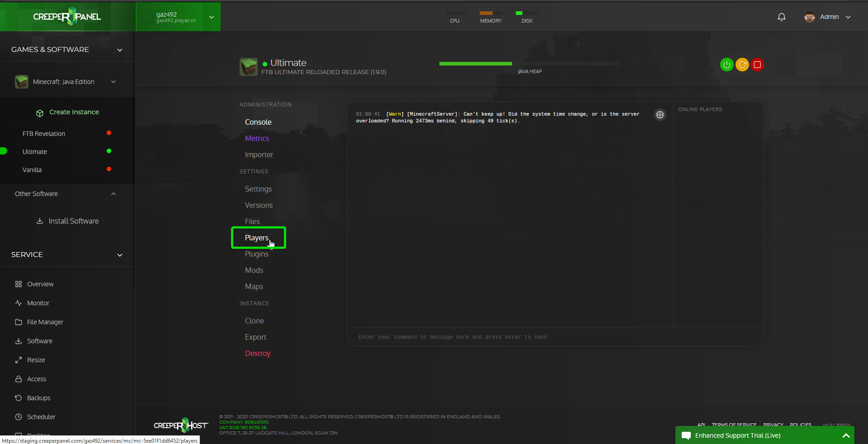Screen dimensions: 868x444
Task: Click the Create Instance cube icon
Action: (40, 113)
